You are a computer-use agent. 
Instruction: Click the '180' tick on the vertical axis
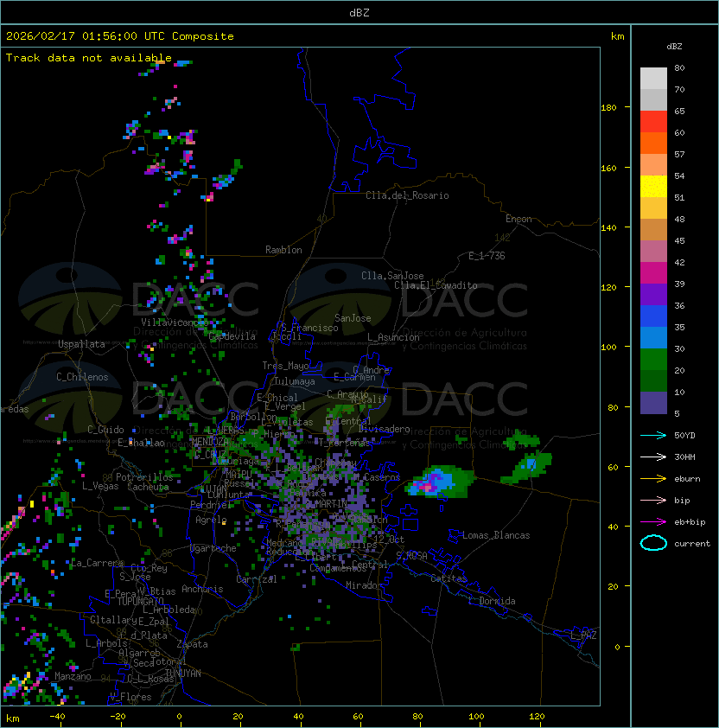[x=608, y=108]
